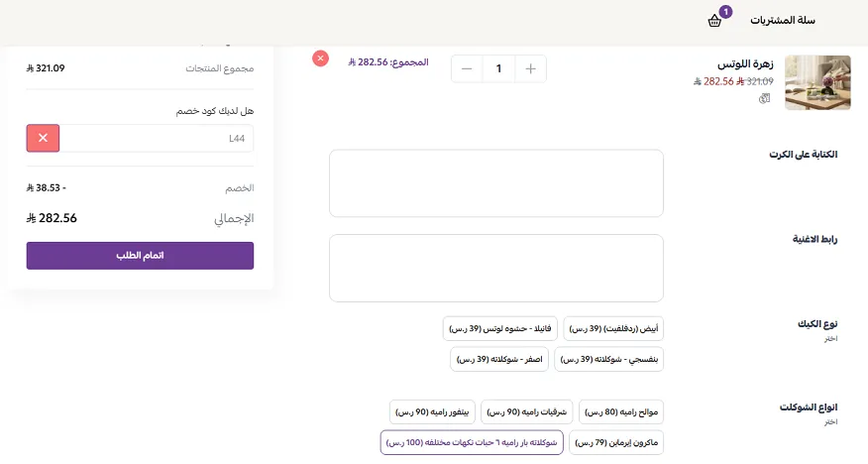Select بينفور راميه (90 ر.س) option
The image size is (868, 464).
(432, 412)
